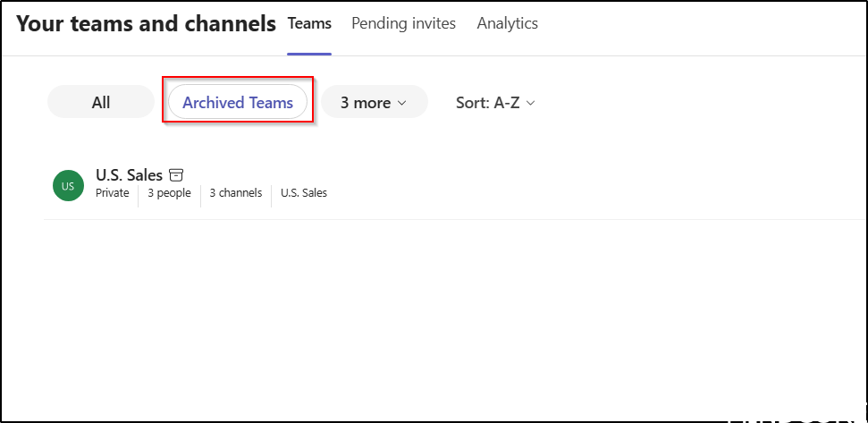Click the Sort: A-Z chevron arrow

530,103
